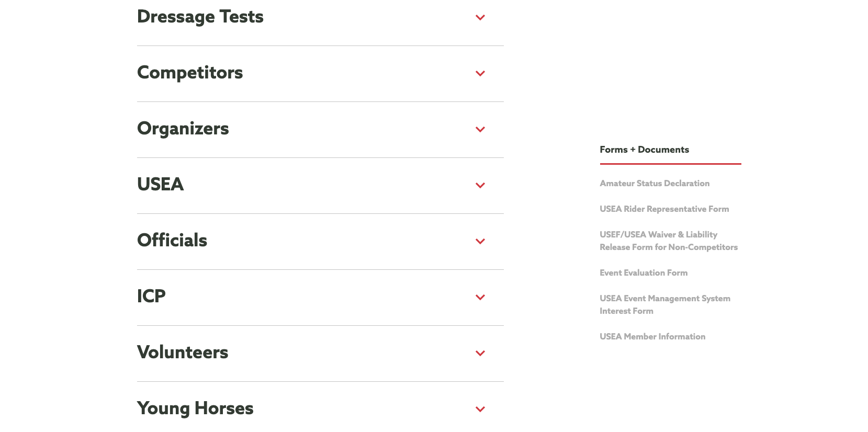Viewport: 868px width, 432px height.
Task: Open the Amateur Status Declaration link
Action: coord(655,184)
